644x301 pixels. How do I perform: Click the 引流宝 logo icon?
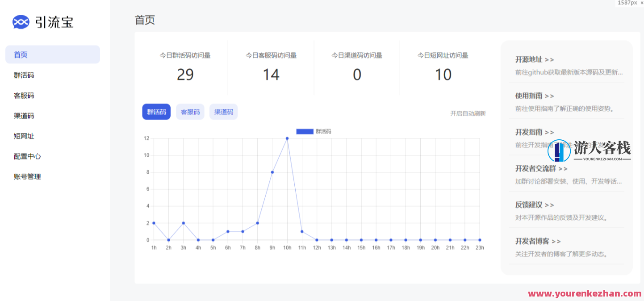pos(21,22)
